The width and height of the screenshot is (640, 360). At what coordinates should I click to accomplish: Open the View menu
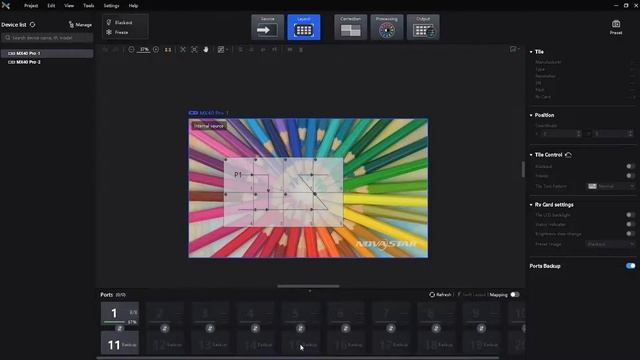coord(69,6)
